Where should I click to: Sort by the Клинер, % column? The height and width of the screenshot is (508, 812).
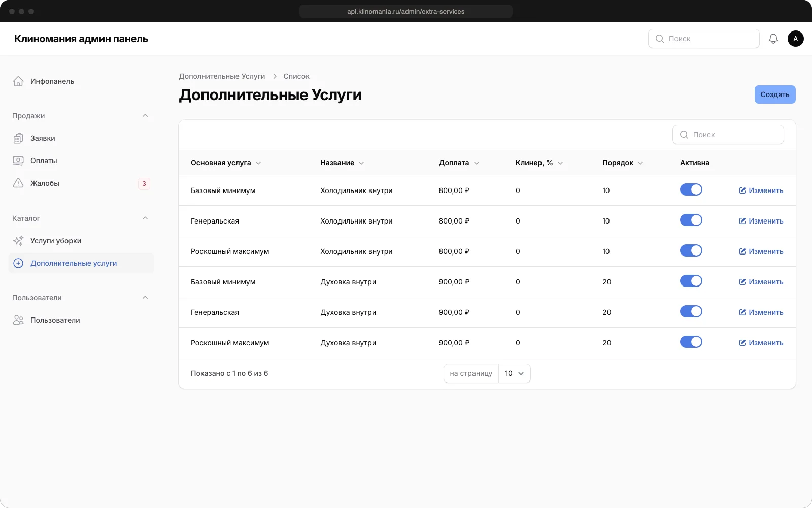(x=539, y=163)
